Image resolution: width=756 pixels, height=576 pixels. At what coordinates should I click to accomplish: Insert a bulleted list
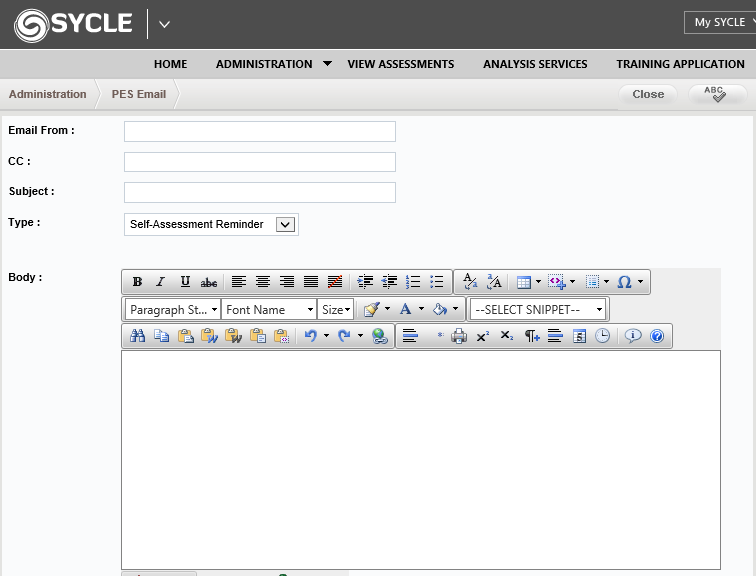[x=437, y=283]
